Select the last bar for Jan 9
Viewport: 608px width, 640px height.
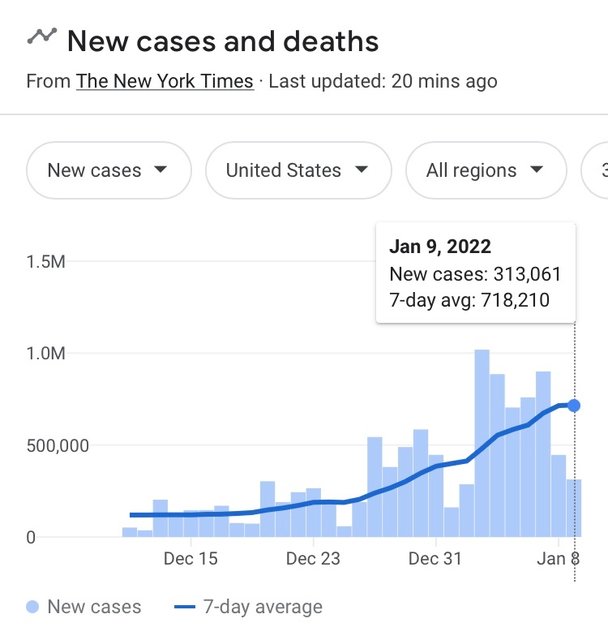click(x=573, y=508)
